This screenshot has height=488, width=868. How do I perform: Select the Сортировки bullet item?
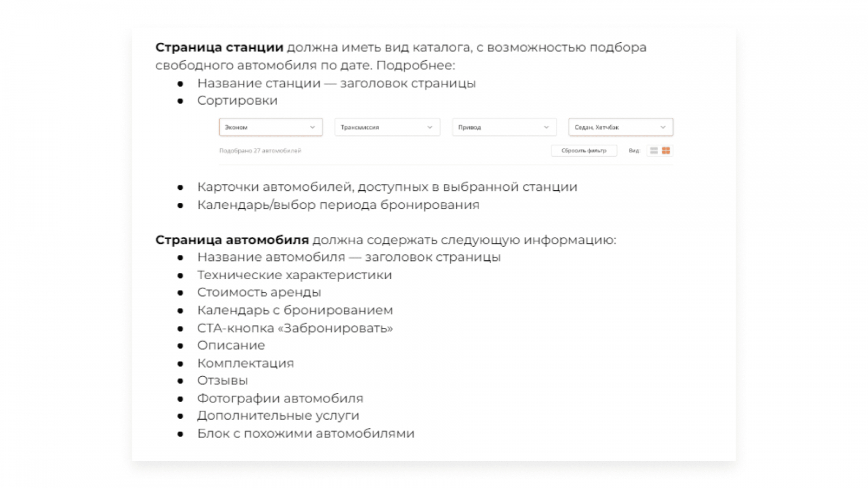click(x=237, y=101)
